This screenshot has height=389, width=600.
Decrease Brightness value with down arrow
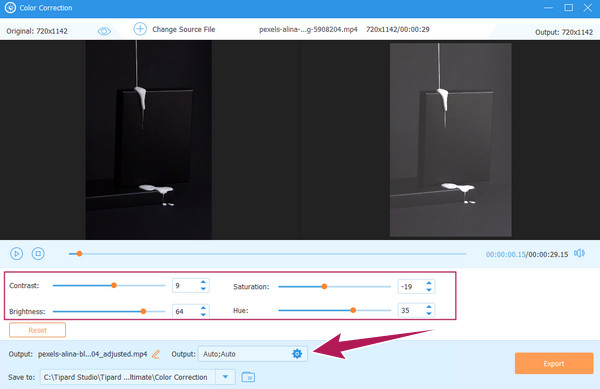pos(203,314)
